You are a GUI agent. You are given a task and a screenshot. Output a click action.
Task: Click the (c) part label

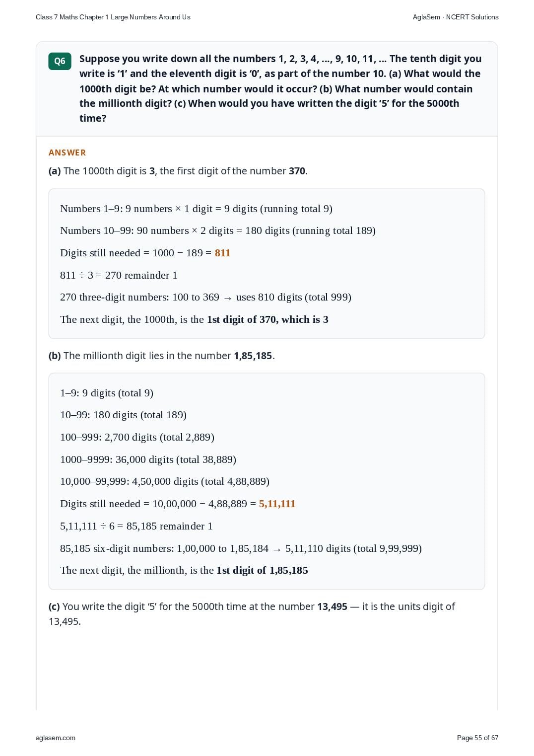[54, 606]
